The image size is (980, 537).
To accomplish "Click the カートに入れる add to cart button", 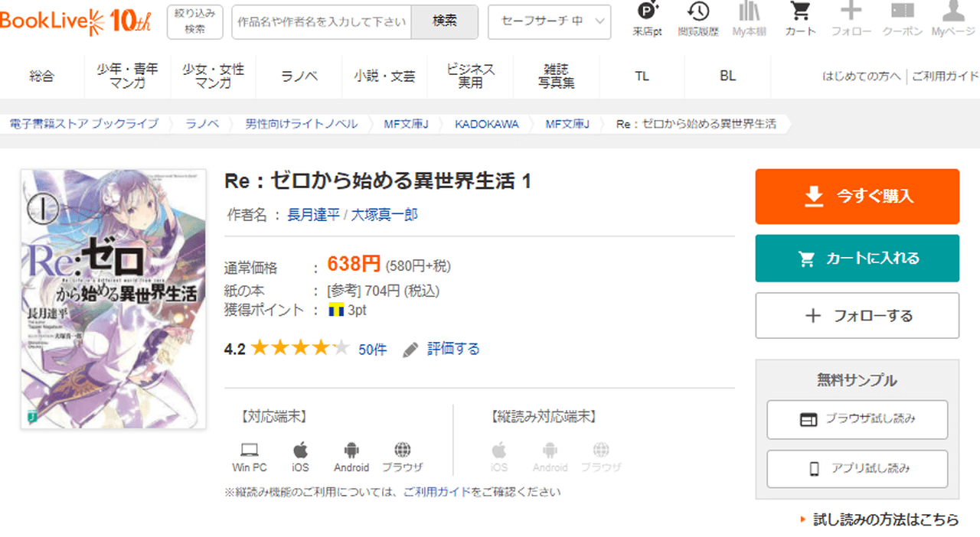I will click(857, 259).
